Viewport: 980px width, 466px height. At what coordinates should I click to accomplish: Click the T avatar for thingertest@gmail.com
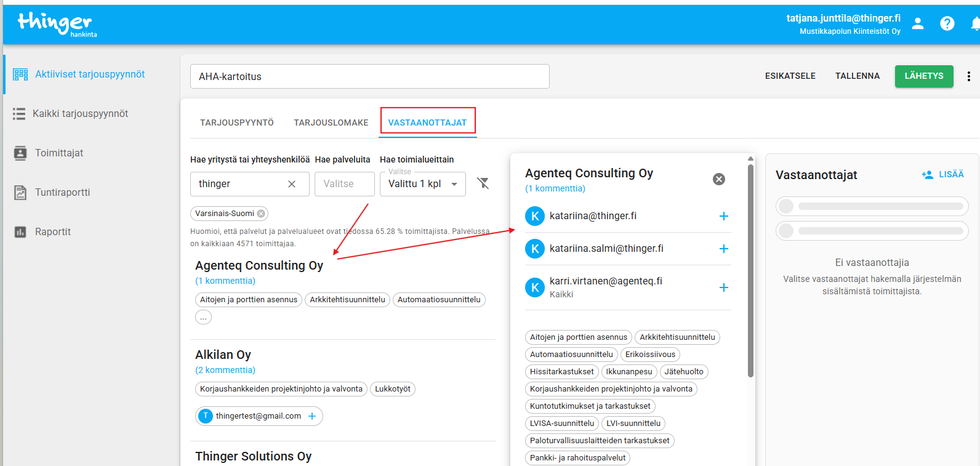tap(206, 416)
